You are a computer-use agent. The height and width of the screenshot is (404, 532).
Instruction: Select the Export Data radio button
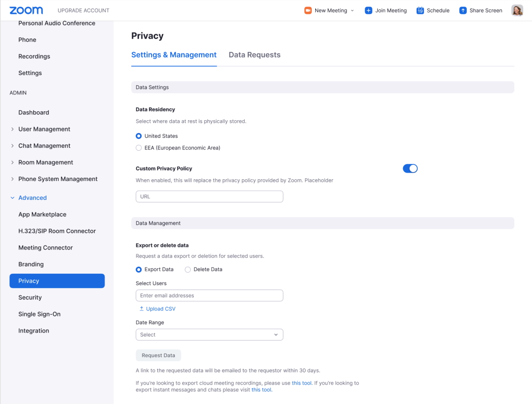(x=139, y=269)
